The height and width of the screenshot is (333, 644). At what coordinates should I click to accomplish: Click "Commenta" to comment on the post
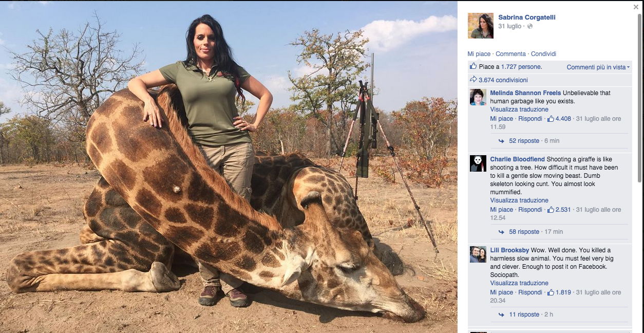(x=511, y=53)
